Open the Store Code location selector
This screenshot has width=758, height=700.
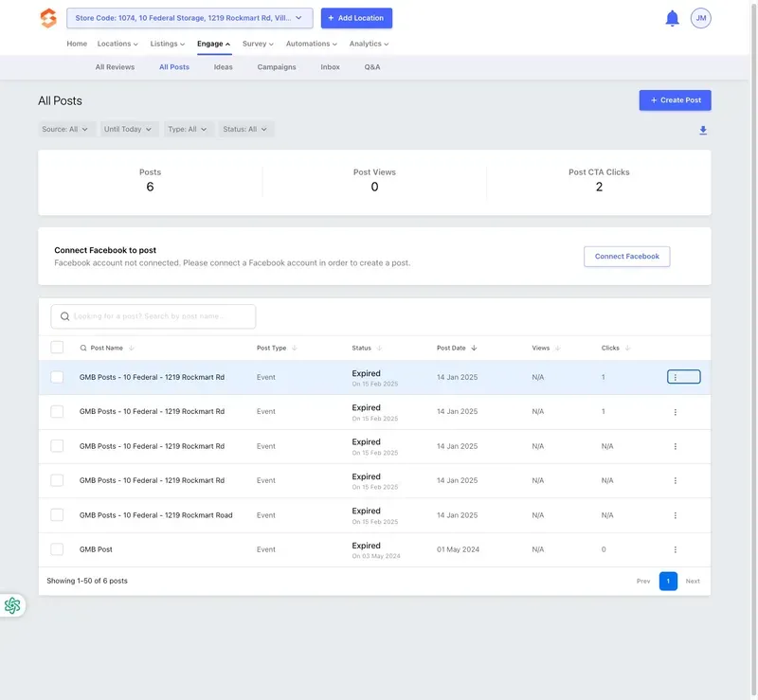[x=189, y=18]
